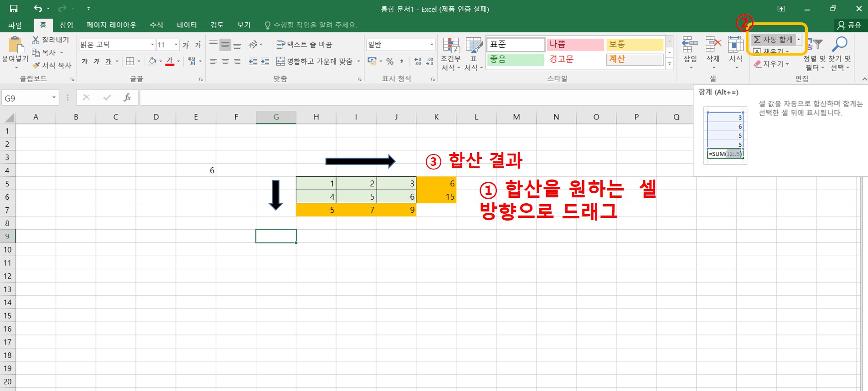Switch to the Page Layout (페이지 레이아웃) tab
The height and width of the screenshot is (391, 868).
[112, 25]
